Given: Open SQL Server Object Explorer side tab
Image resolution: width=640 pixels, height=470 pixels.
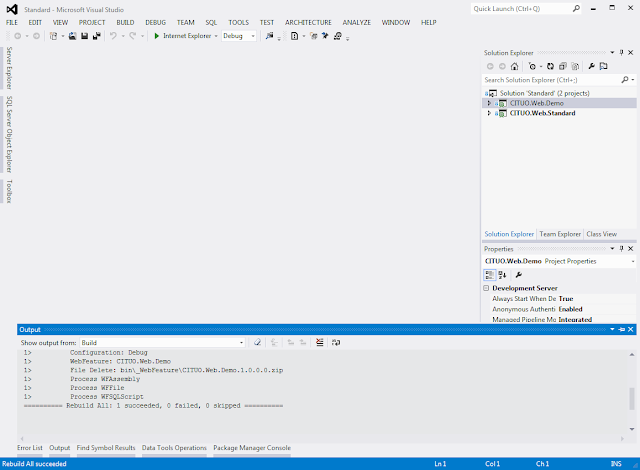Looking at the screenshot, I should tap(9, 134).
